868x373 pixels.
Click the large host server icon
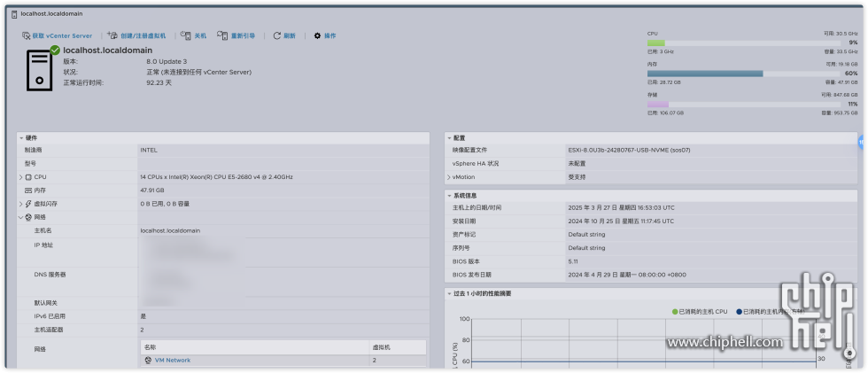[39, 70]
